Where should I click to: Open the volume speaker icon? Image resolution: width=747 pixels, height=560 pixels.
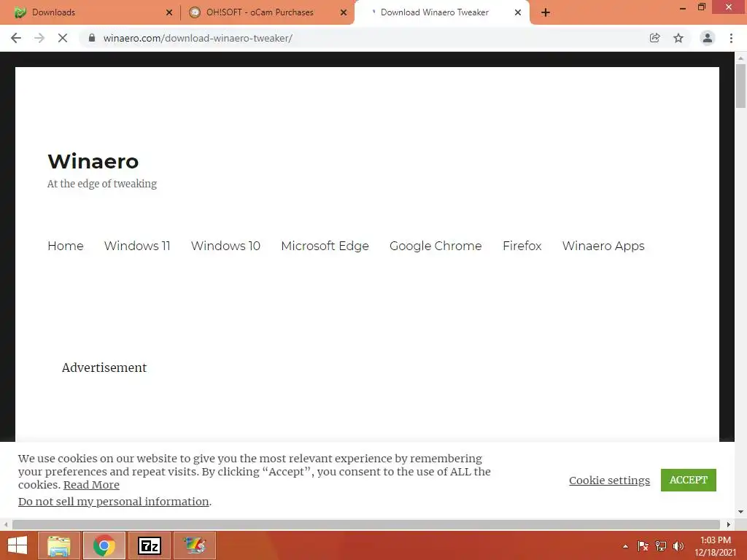(x=678, y=546)
